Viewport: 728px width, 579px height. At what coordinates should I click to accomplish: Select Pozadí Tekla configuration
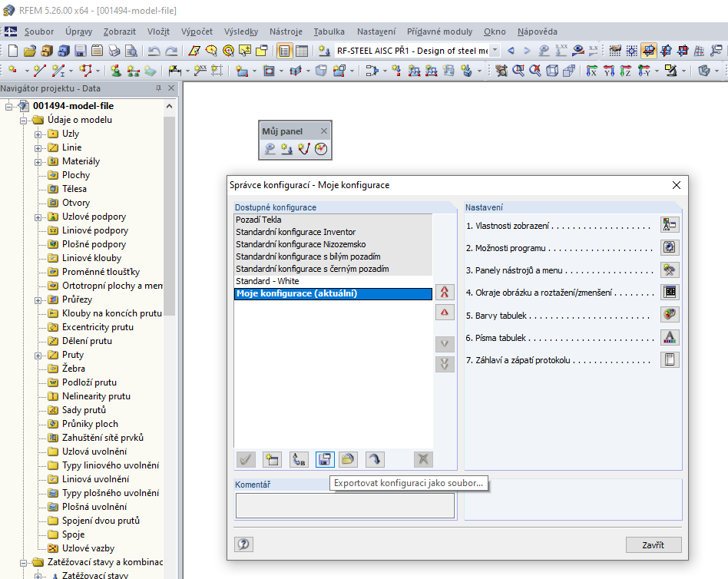point(333,220)
